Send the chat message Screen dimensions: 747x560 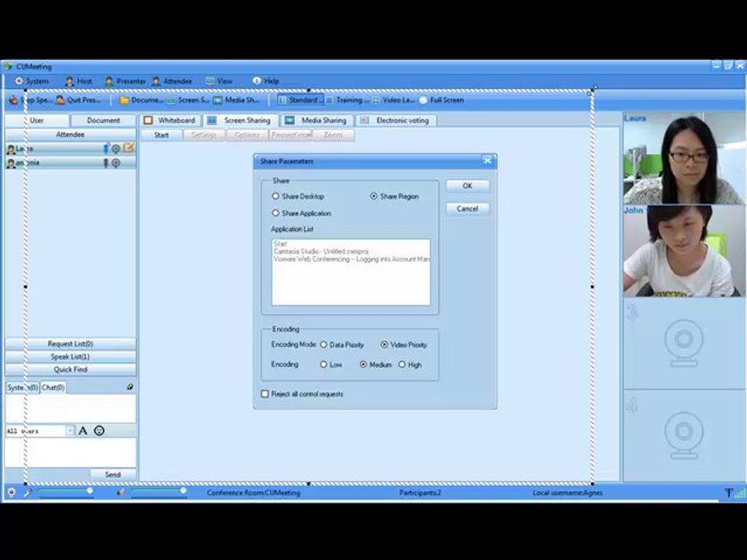coord(113,474)
